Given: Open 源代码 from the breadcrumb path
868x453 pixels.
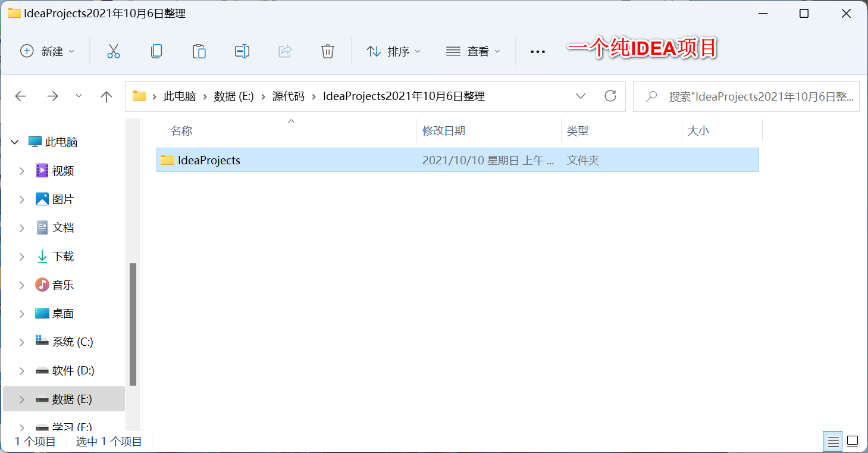Looking at the screenshot, I should [x=289, y=96].
